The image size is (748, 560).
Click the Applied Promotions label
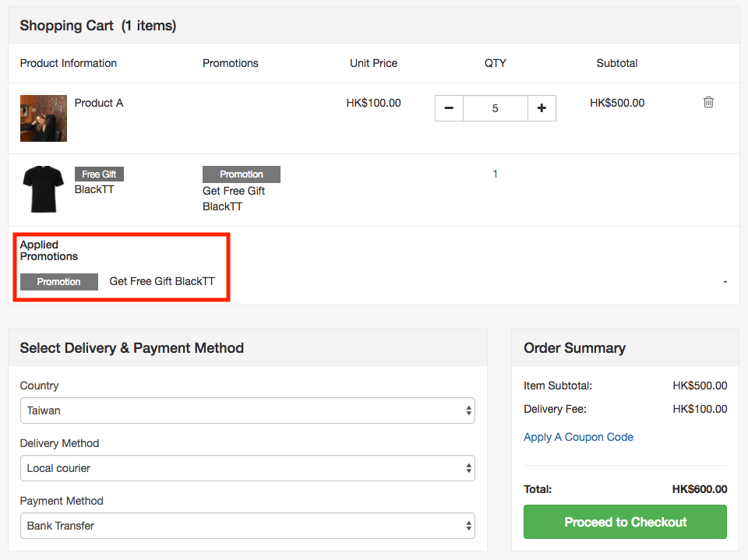coord(48,251)
